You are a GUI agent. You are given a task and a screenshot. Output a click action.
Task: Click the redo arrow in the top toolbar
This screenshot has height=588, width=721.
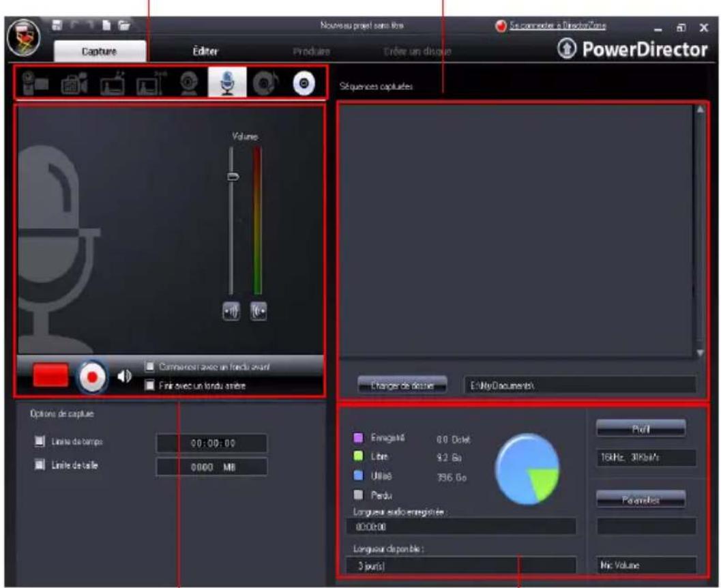[91, 25]
